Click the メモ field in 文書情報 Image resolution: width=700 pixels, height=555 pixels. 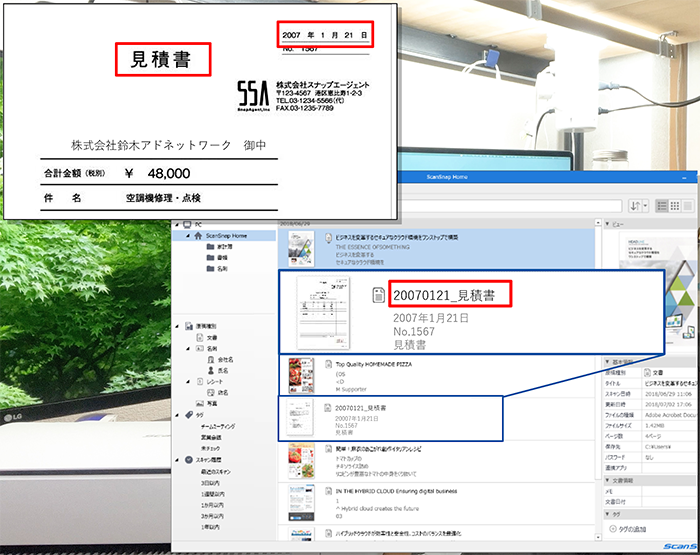pyautogui.click(x=669, y=491)
